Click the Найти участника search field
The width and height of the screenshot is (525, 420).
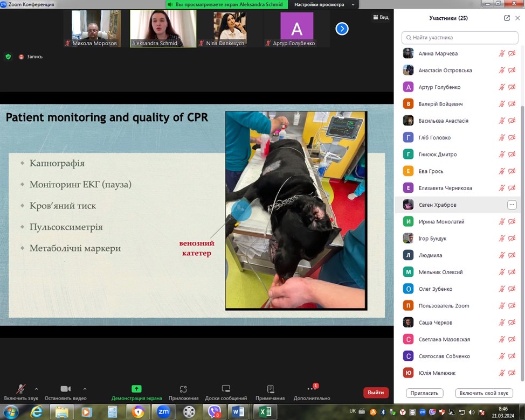coord(457,38)
